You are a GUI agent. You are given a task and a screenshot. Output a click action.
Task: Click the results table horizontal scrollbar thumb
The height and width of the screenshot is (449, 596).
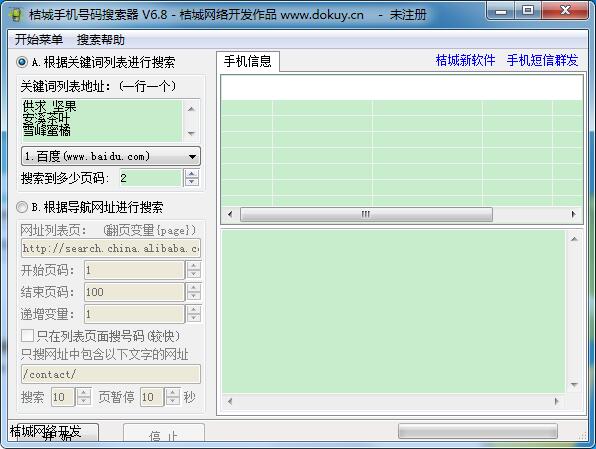(x=366, y=214)
